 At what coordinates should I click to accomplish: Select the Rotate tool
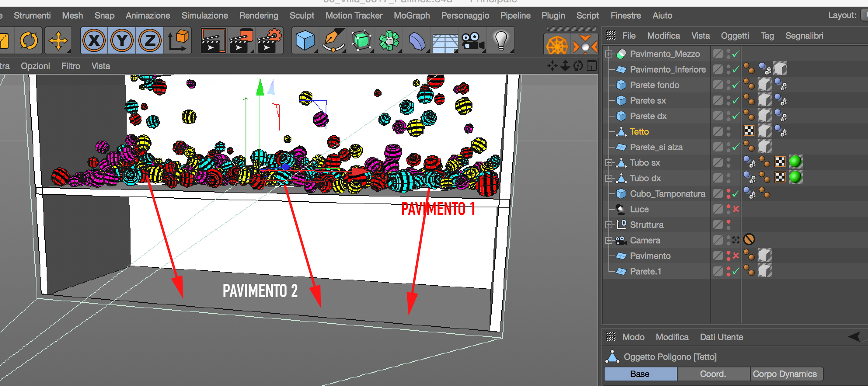tap(29, 40)
